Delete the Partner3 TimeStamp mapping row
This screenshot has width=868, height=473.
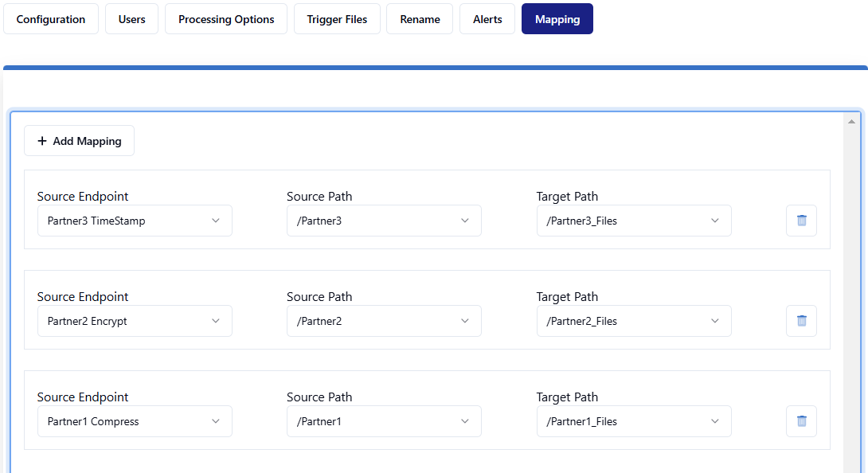[x=801, y=221]
